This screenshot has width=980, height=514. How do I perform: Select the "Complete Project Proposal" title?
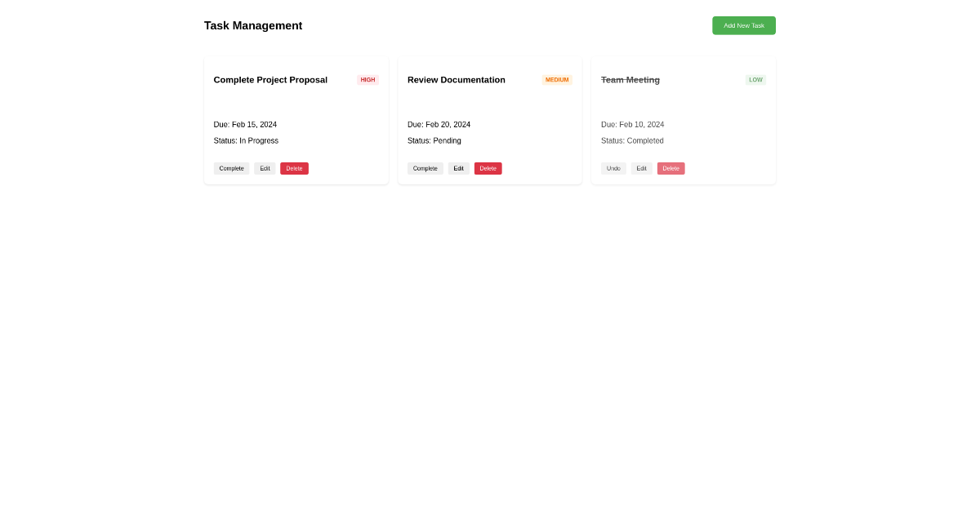pyautogui.click(x=270, y=79)
